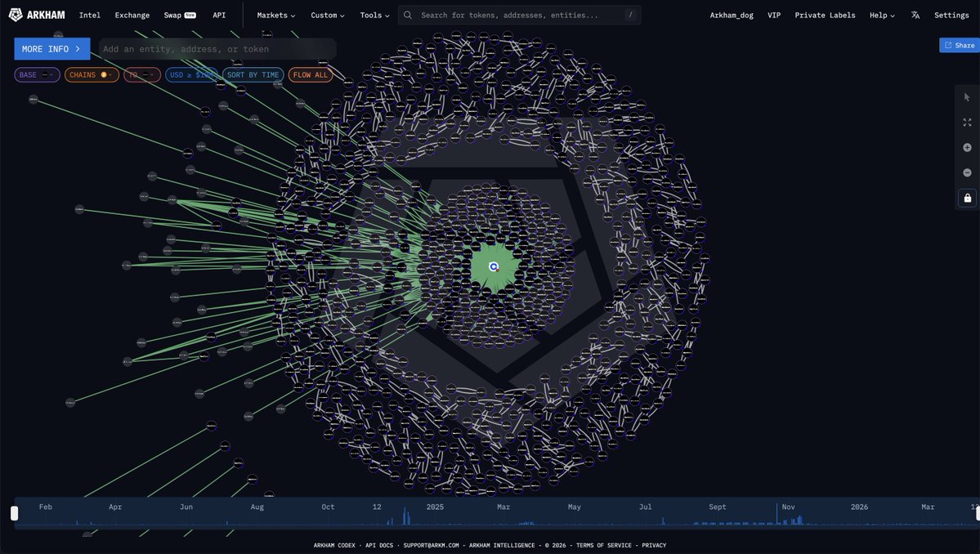
Task: Click the left timeline range handle
Action: (x=14, y=513)
